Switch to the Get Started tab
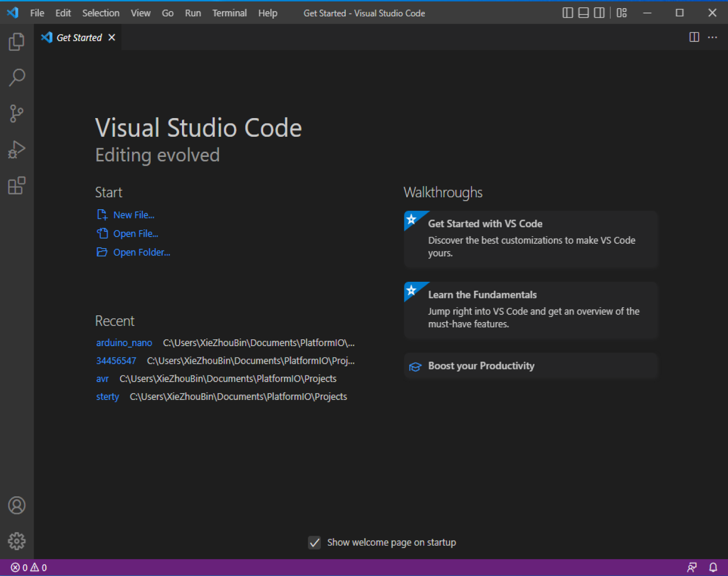 (78, 37)
